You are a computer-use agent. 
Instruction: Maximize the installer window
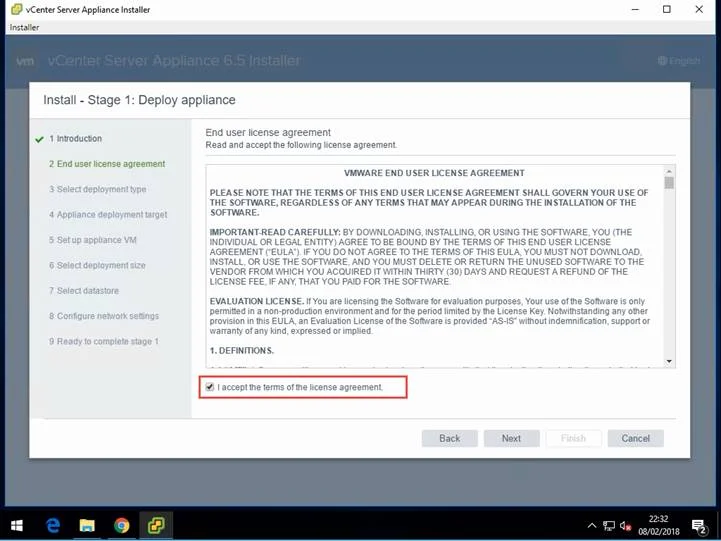pos(667,9)
